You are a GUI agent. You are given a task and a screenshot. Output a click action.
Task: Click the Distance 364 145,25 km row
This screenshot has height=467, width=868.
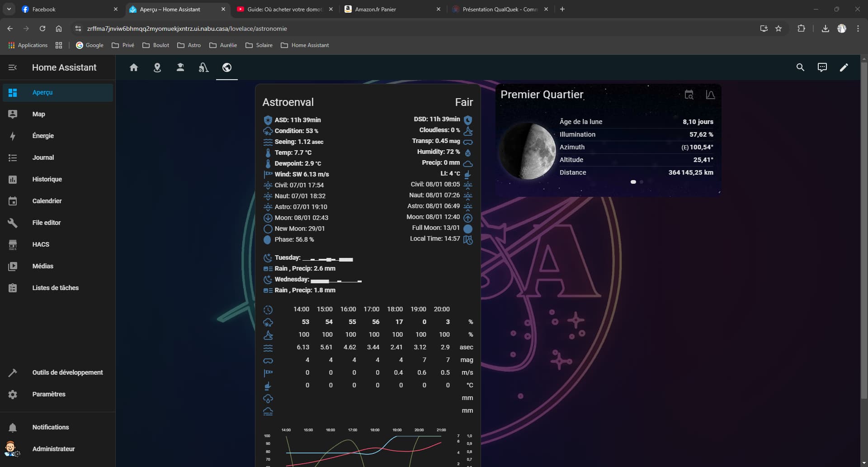(636, 172)
